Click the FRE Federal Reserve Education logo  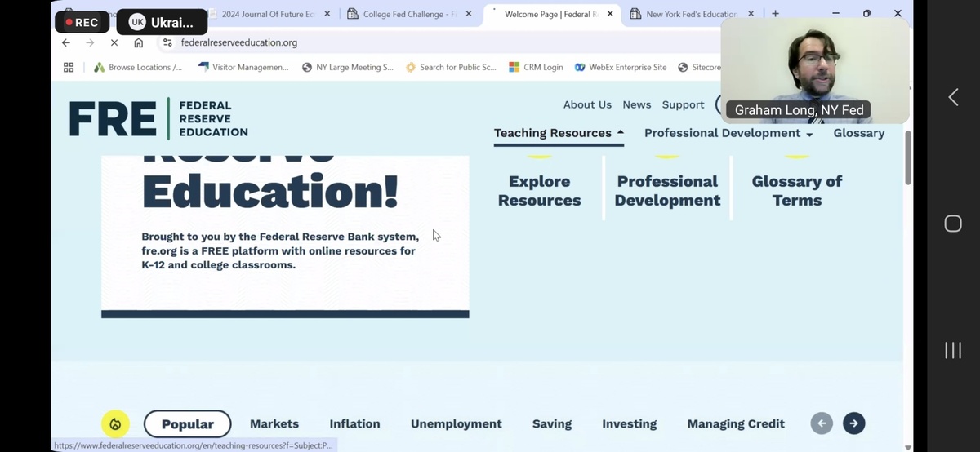click(158, 119)
